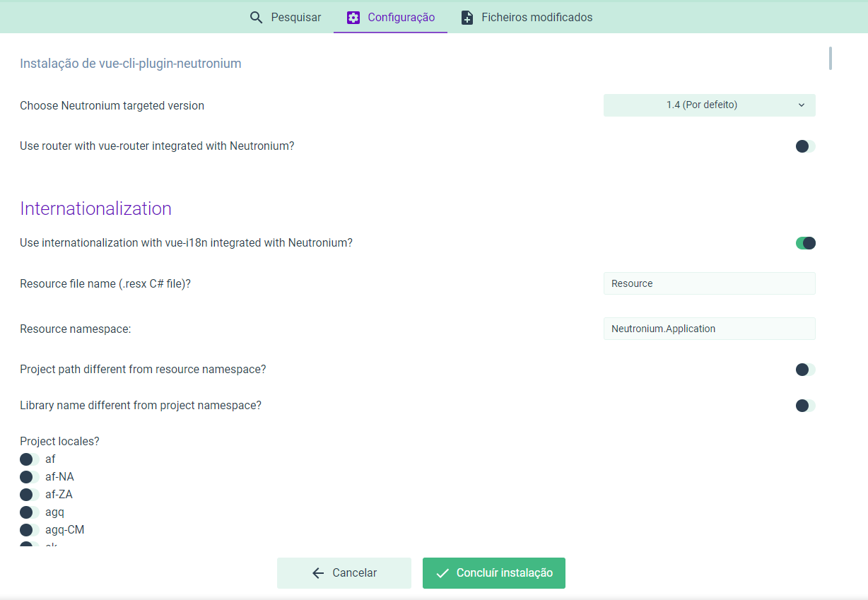Click the 'Resource namespace:' label
This screenshot has width=868, height=600.
pos(76,329)
